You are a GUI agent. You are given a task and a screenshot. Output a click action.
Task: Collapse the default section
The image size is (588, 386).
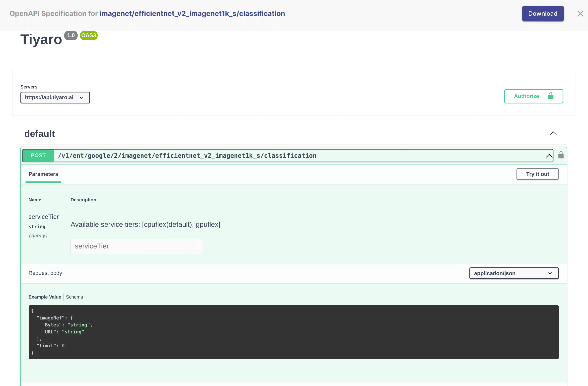tap(553, 134)
